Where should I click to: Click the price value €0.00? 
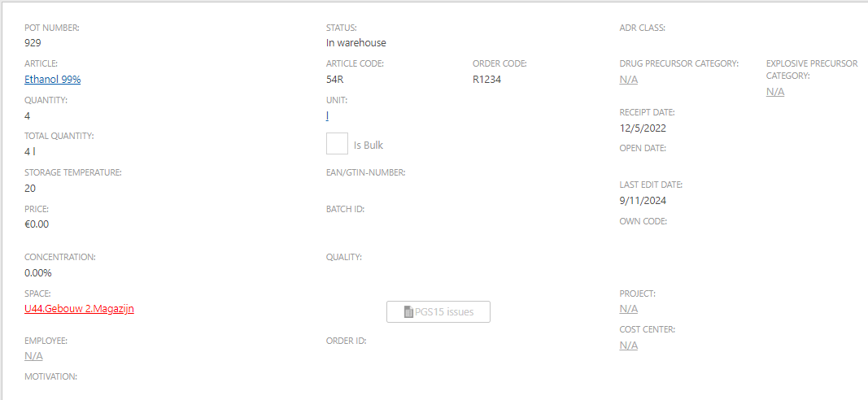pos(37,224)
